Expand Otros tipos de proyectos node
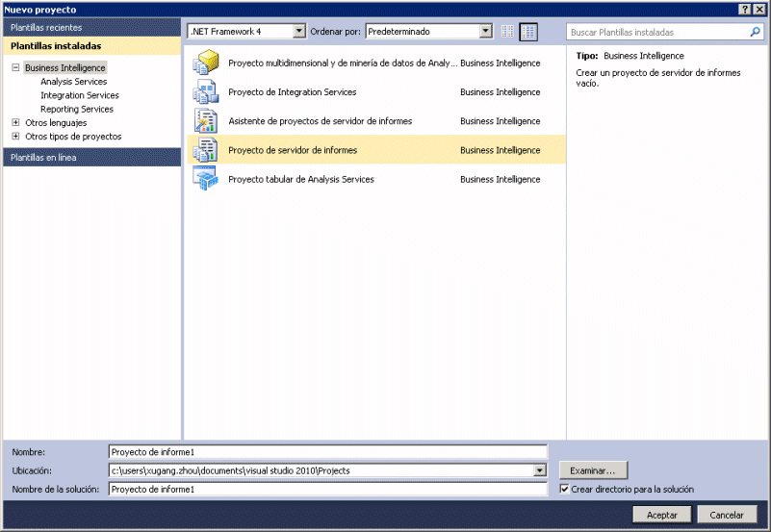Viewport: 771px width, 532px height. tap(15, 137)
